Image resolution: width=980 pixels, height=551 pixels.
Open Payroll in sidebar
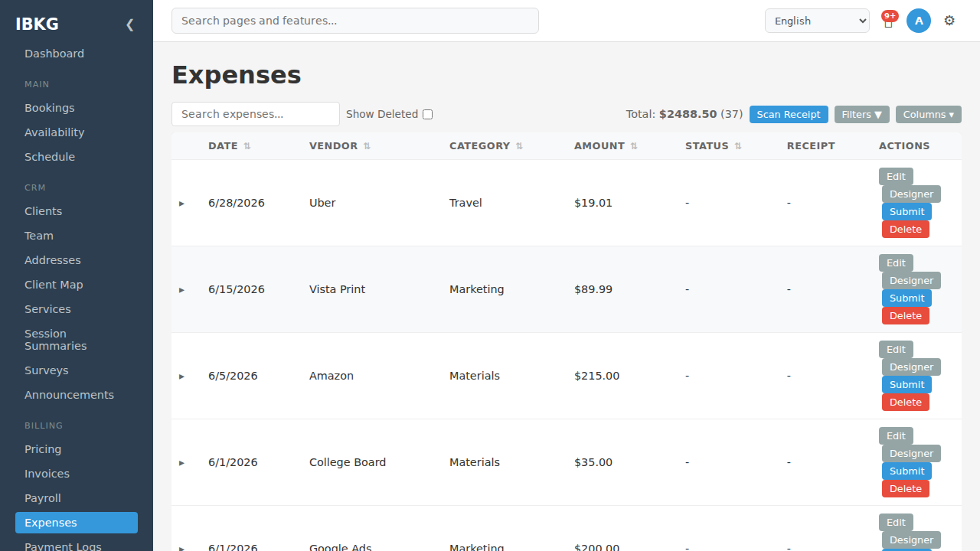coord(77,498)
